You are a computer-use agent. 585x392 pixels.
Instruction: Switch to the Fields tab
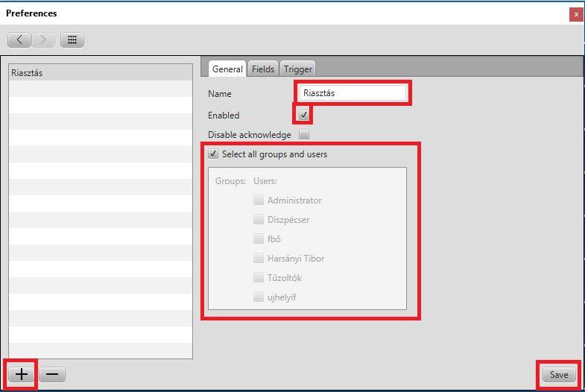[x=263, y=69]
